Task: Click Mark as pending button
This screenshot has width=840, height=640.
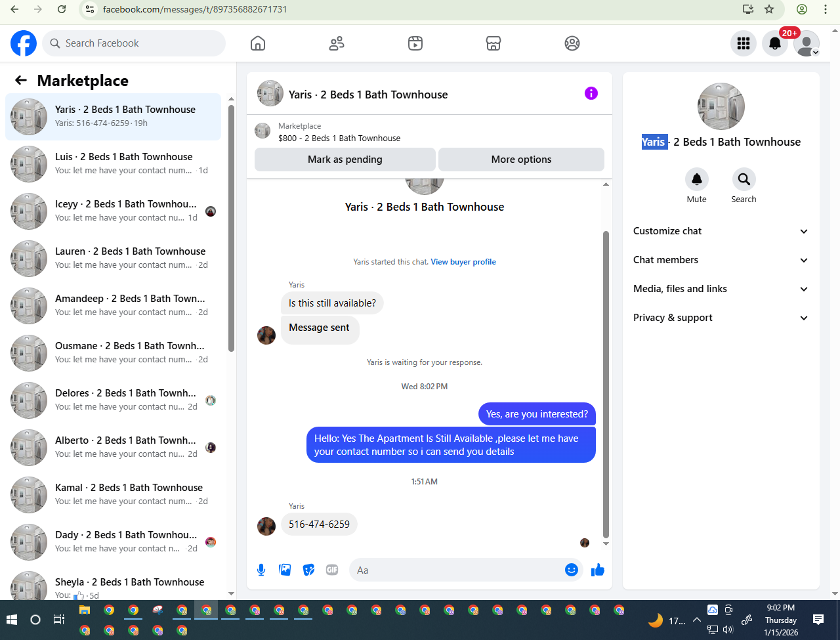Action: (x=345, y=160)
